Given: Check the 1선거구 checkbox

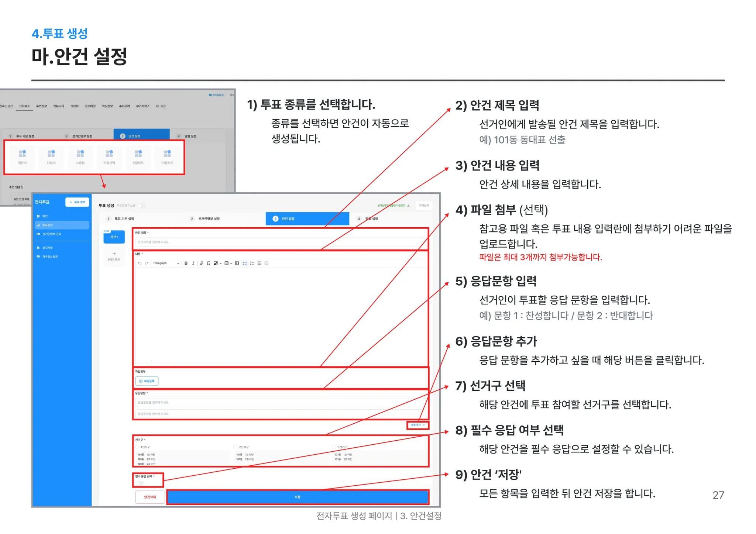Looking at the screenshot, I should pos(137,447).
